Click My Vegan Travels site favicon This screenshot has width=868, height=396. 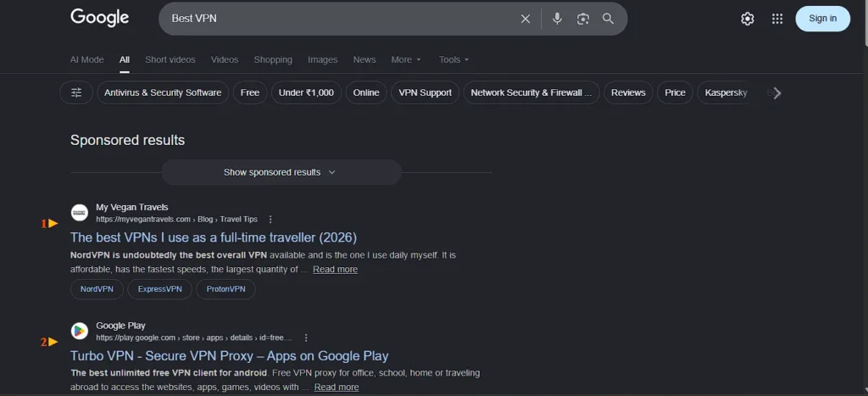(80, 213)
